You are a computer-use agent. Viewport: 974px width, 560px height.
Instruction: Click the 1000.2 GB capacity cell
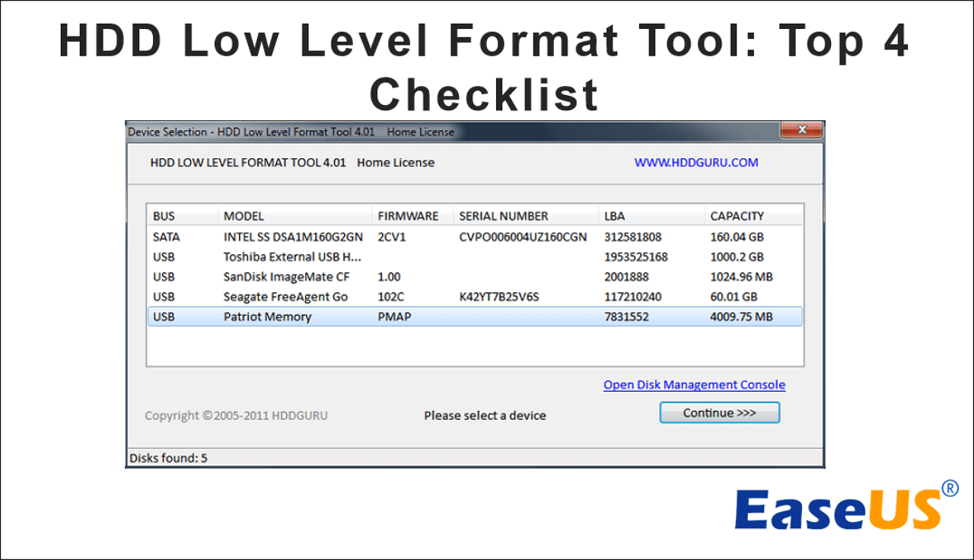point(737,257)
